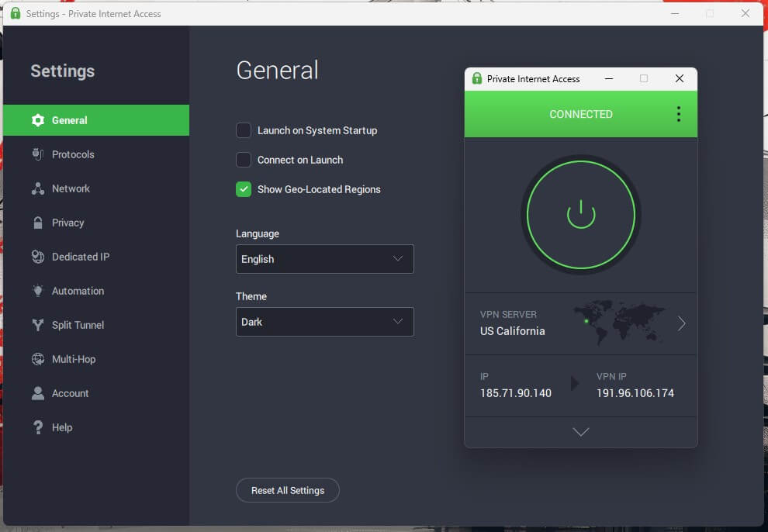Go to the Dedicated IP settings page
Image resolution: width=768 pixels, height=532 pixels.
point(96,257)
